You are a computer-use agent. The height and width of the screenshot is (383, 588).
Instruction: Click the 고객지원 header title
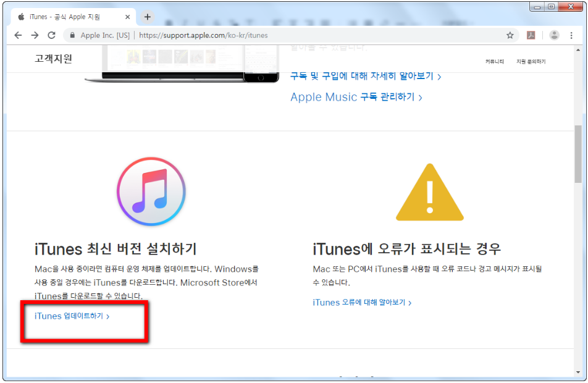coord(53,59)
